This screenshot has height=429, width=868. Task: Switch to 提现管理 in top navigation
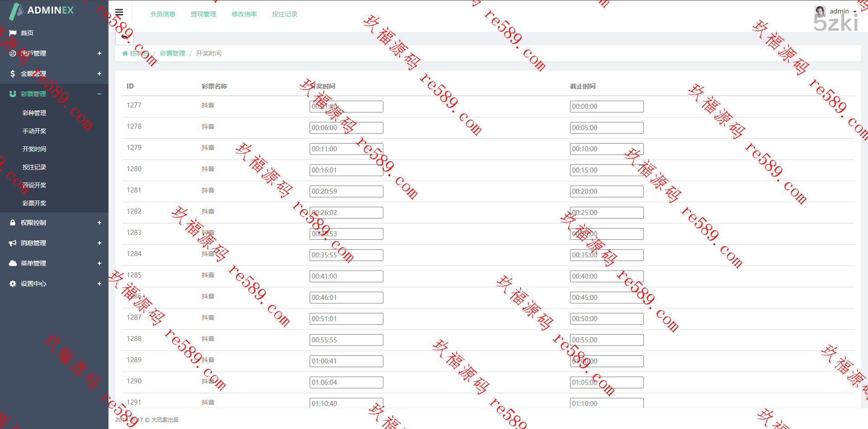[x=203, y=14]
